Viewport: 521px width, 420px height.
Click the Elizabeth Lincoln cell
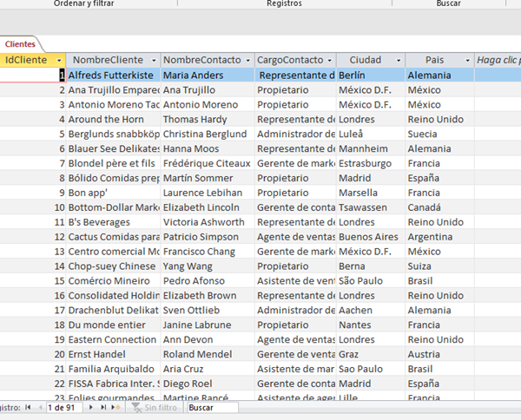(208, 207)
